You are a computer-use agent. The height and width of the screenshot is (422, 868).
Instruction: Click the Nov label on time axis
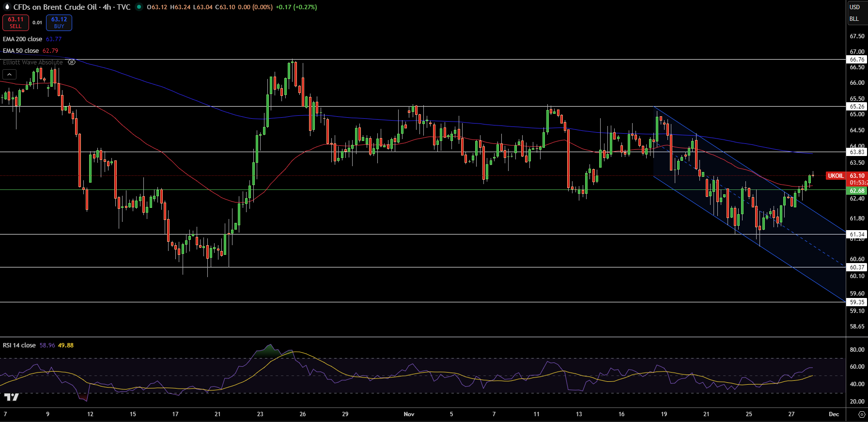[409, 414]
